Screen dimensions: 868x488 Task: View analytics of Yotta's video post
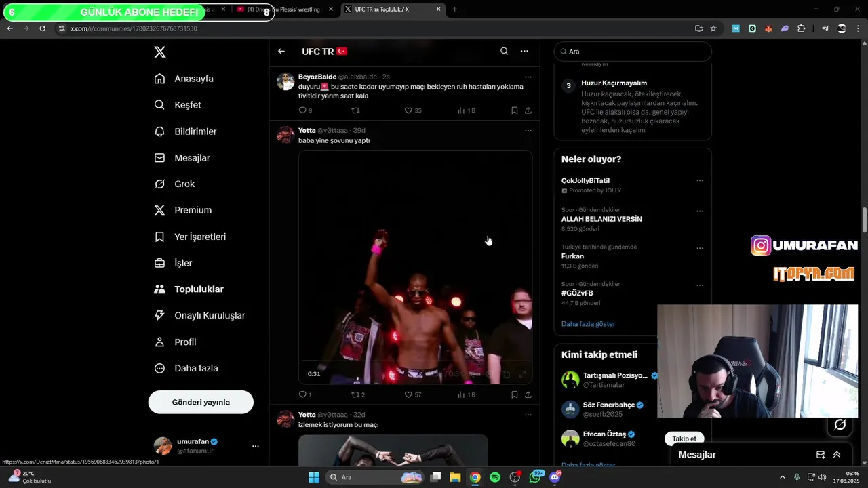(x=467, y=394)
